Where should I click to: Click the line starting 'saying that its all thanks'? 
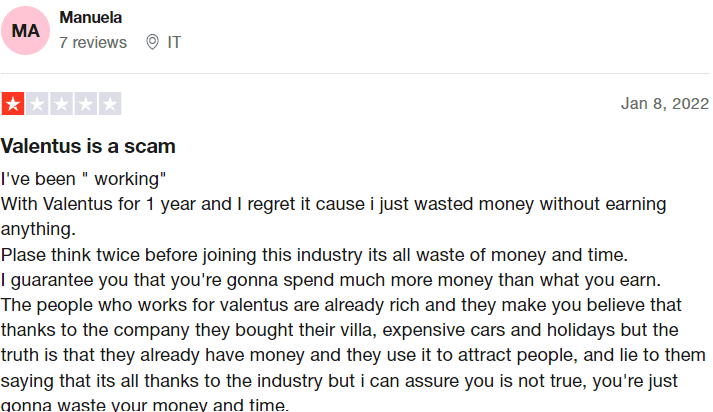339,381
